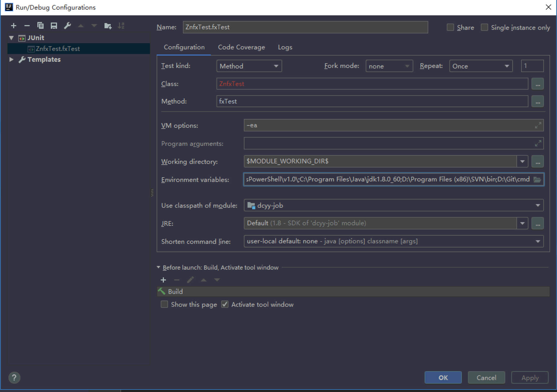The image size is (557, 392).
Task: Click the Cancel button
Action: click(486, 378)
